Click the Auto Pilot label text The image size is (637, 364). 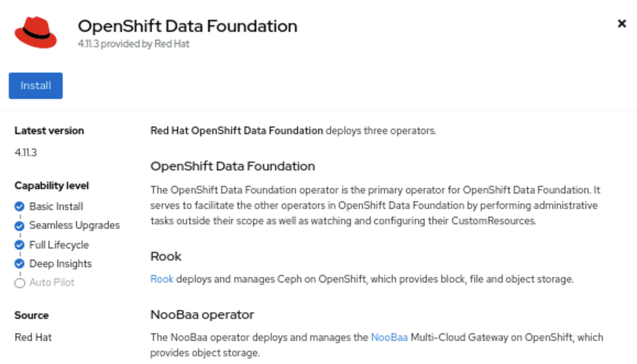[x=52, y=282]
